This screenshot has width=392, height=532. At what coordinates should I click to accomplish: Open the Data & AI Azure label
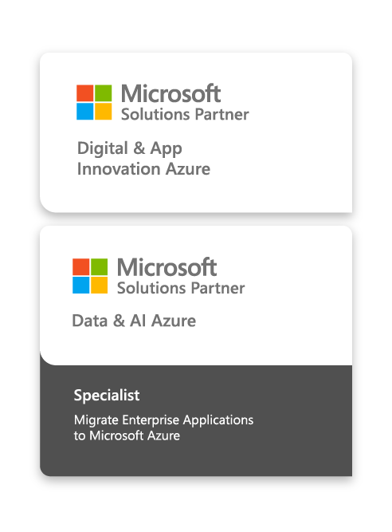coord(134,321)
